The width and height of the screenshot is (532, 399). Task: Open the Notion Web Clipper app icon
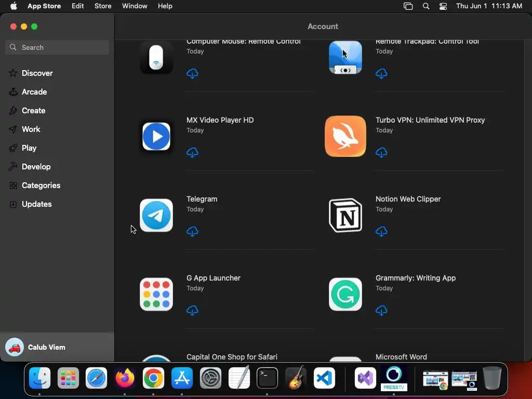coord(345,216)
